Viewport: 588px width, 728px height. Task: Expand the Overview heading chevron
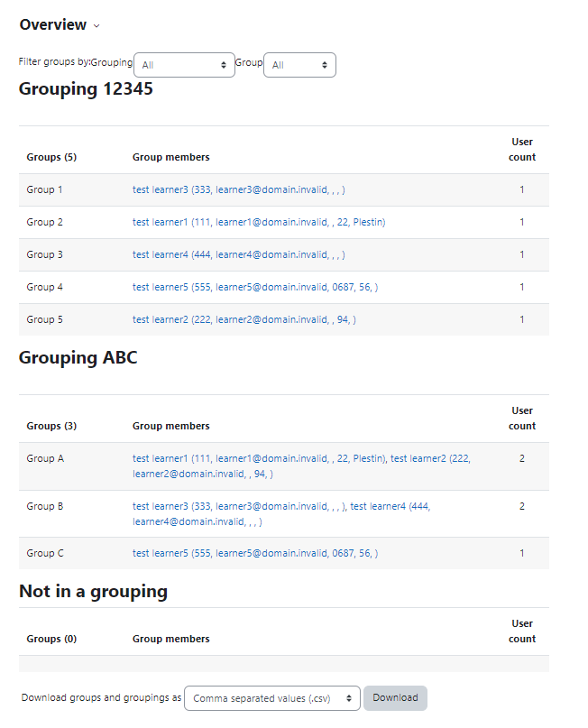click(x=96, y=25)
